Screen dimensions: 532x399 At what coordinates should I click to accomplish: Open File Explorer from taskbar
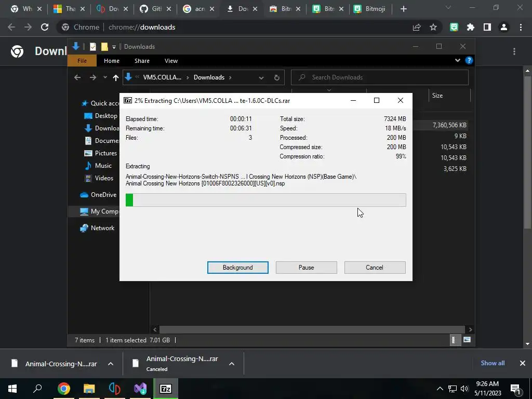[89, 389]
